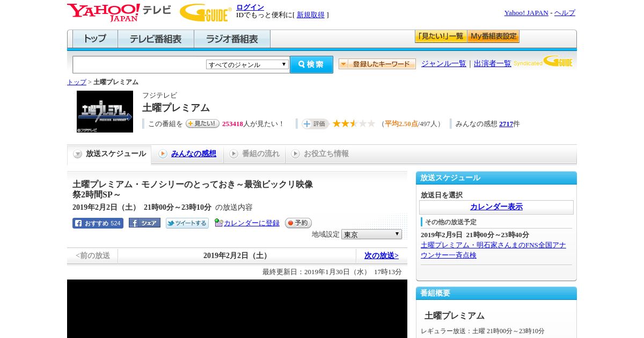Select the 放送スケジュール tab

(109, 154)
